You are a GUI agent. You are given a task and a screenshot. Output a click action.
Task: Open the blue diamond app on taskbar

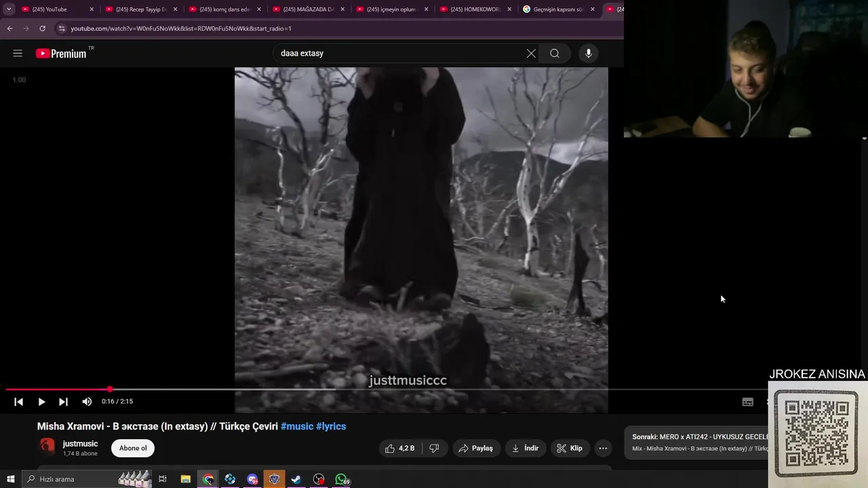(230, 479)
